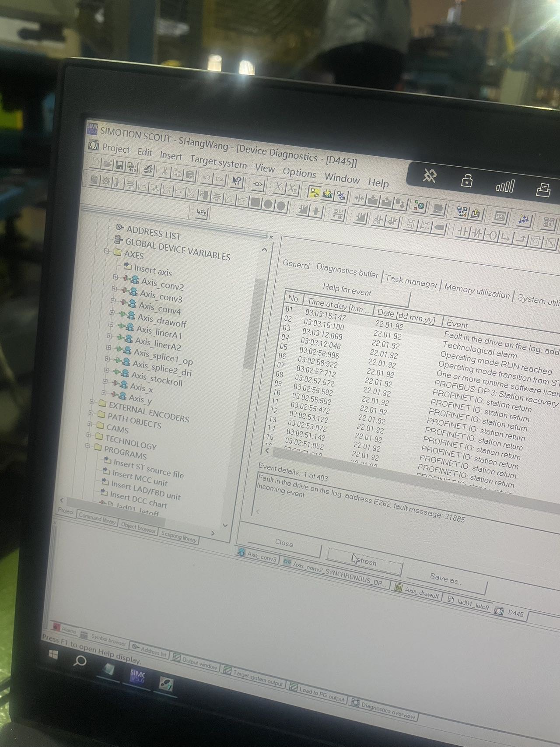Click the Save as... button
Screen dimensions: 560x747
click(x=446, y=579)
